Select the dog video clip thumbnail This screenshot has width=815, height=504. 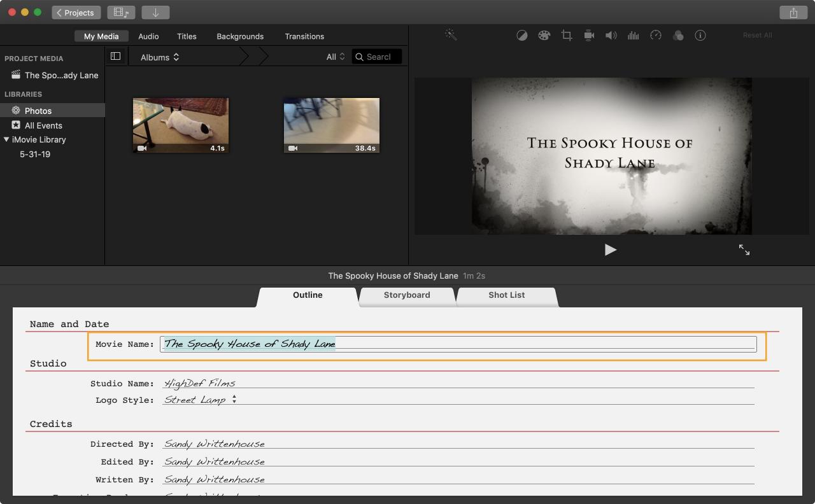point(181,125)
